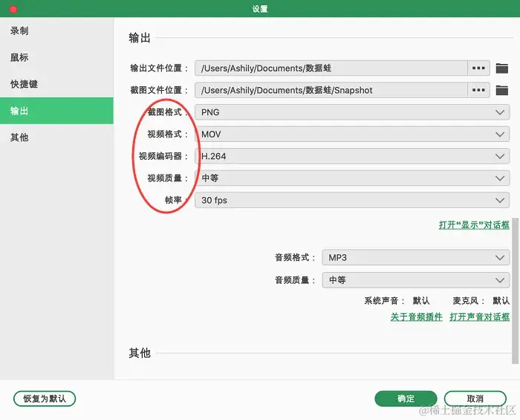Click the 输出 section heading

[x=140, y=38]
